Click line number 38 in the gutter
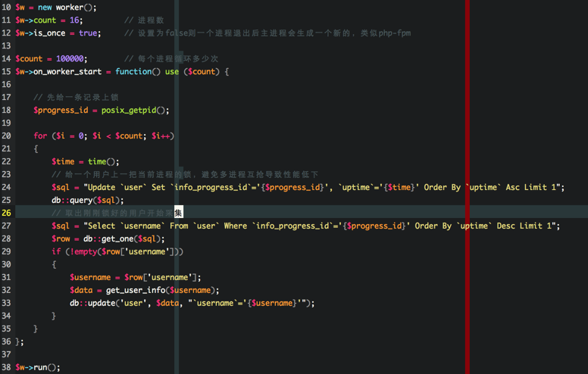The height and width of the screenshot is (374, 588). point(6,367)
